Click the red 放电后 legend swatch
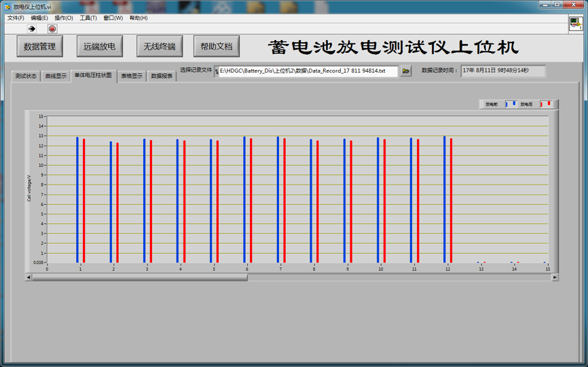The width and height of the screenshot is (588, 367). 545,104
